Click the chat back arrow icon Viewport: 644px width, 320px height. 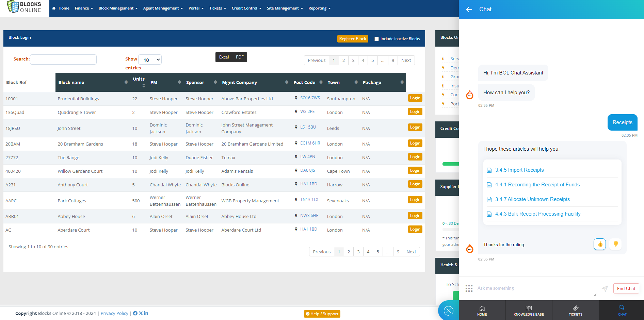(469, 10)
